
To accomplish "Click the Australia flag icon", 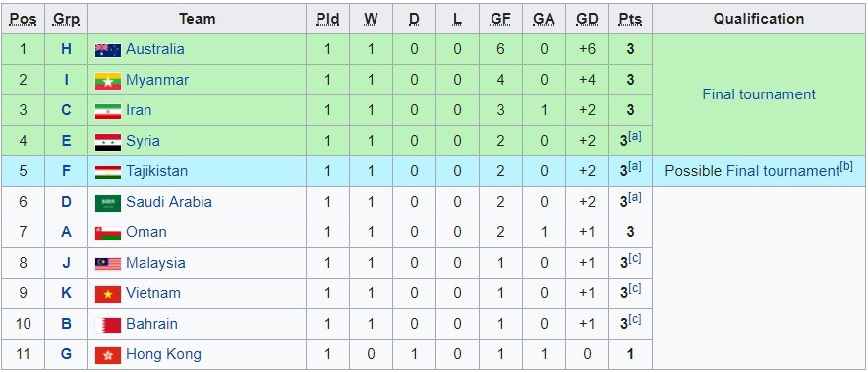I will [108, 50].
